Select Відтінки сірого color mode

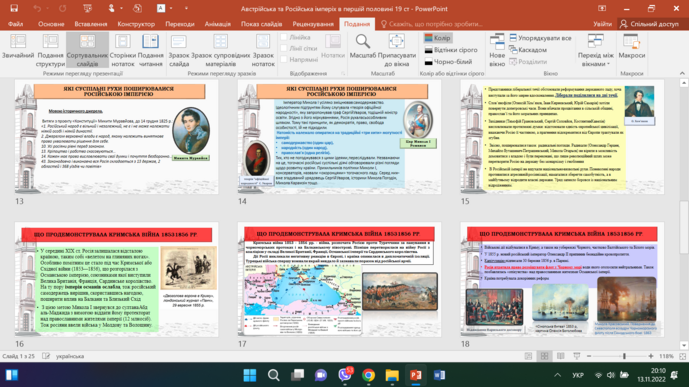click(x=451, y=50)
